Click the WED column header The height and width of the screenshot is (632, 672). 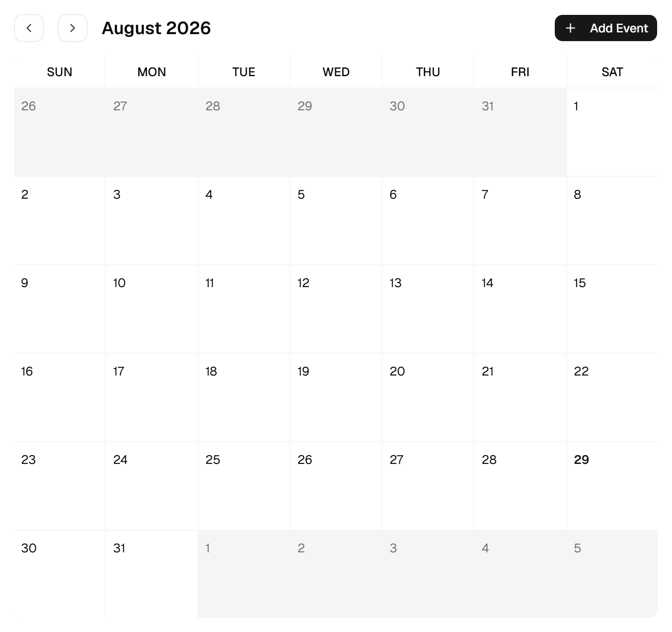336,72
